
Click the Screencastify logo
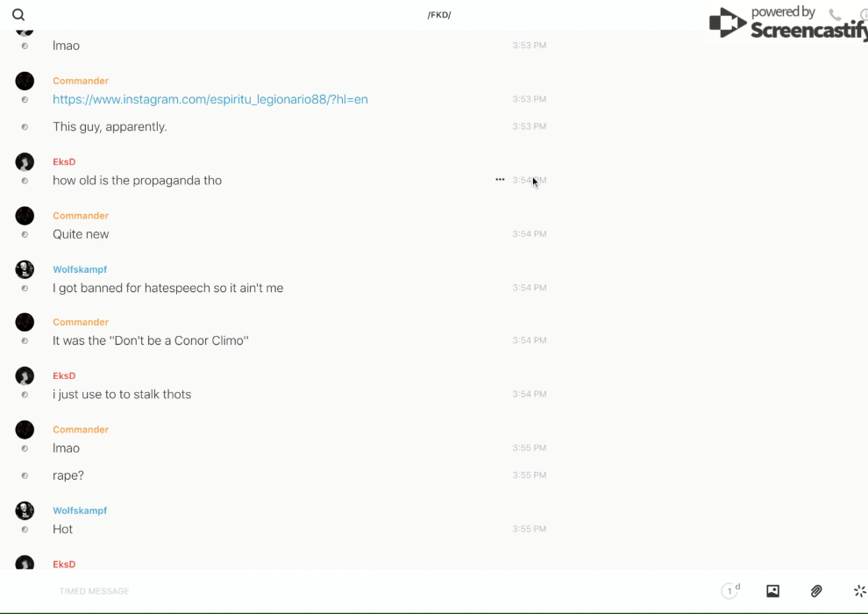(x=787, y=24)
